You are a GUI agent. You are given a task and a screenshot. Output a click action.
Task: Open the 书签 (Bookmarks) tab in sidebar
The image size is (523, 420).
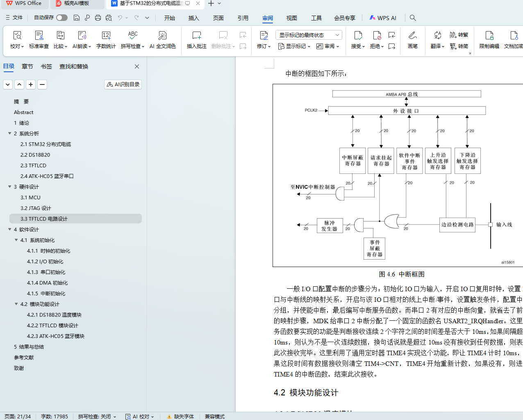46,66
